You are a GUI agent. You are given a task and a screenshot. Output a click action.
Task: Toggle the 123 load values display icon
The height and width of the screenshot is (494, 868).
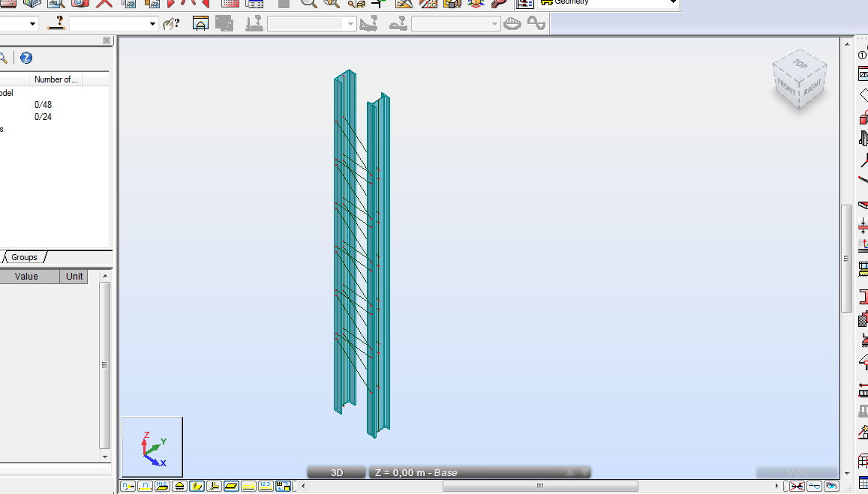pos(266,487)
